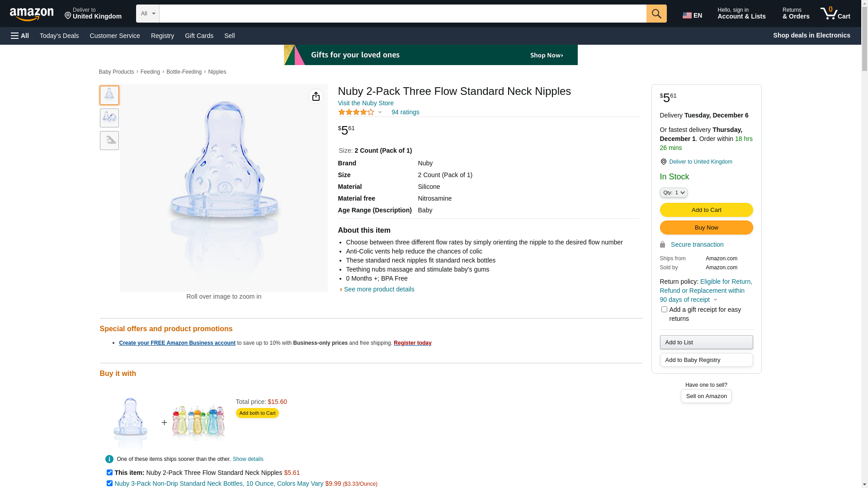Viewport: 868px width, 488px height.
Task: Open Today's Deals in navigation bar
Action: pyautogui.click(x=59, y=36)
